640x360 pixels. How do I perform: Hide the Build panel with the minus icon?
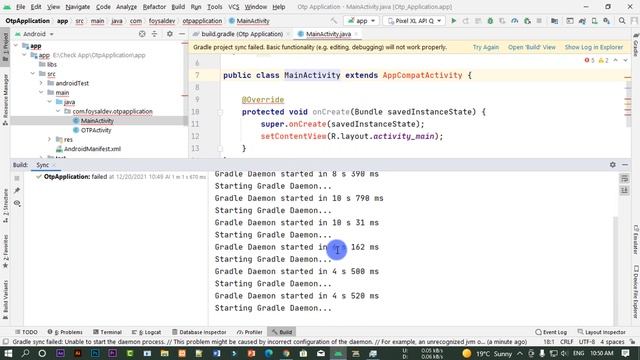tap(625, 164)
